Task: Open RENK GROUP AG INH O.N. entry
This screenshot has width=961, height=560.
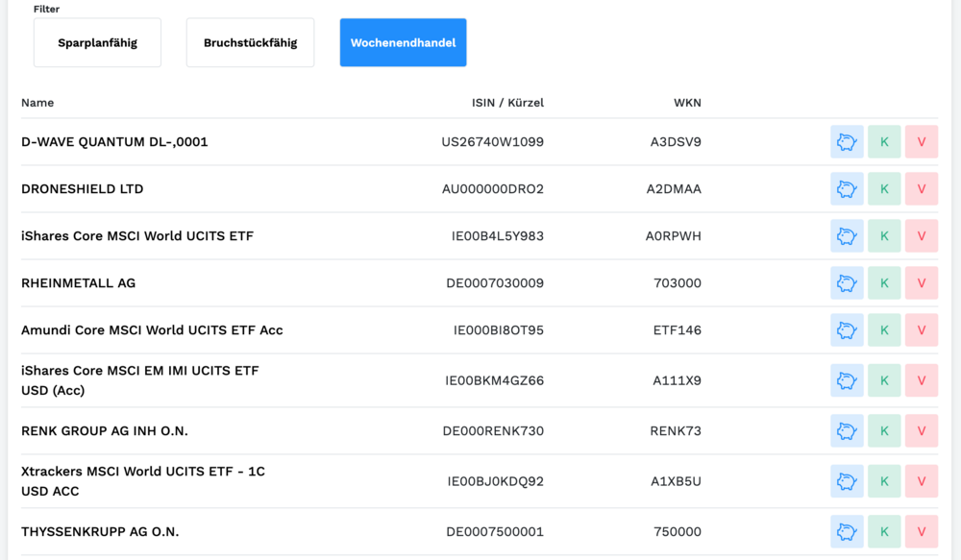Action: 105,431
